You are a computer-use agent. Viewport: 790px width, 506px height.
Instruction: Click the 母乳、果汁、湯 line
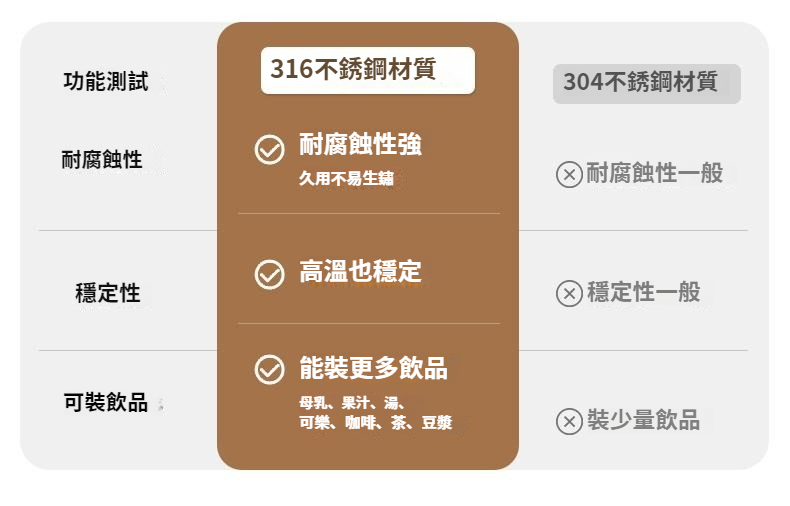352,403
